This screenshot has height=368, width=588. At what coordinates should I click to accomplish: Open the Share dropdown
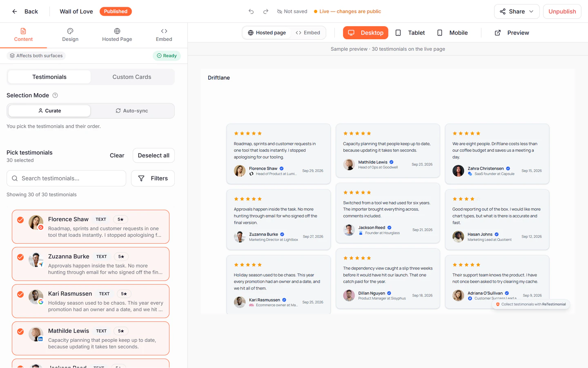click(517, 11)
